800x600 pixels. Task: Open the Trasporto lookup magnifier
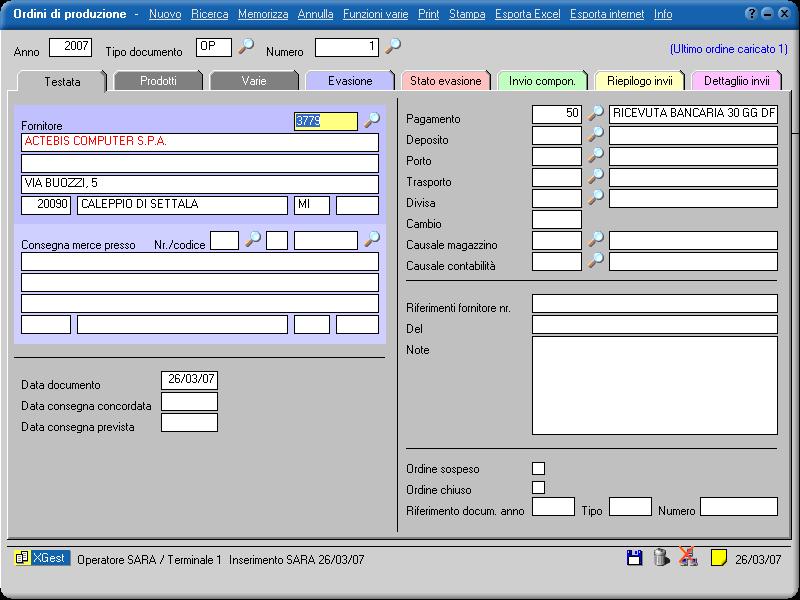[x=595, y=176]
